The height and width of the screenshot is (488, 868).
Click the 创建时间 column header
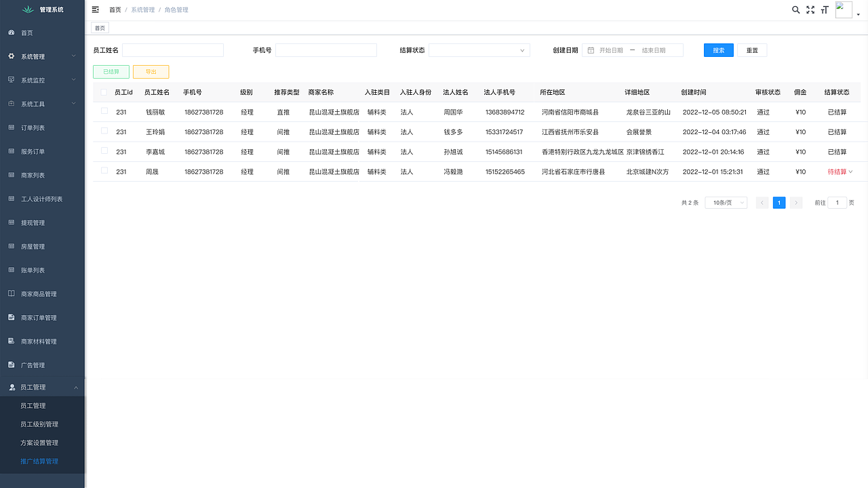point(694,92)
